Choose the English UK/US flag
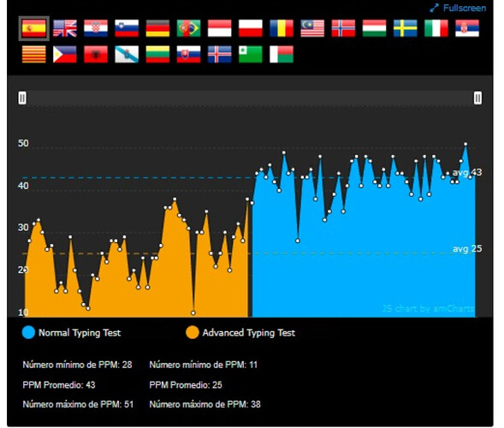 tap(65, 28)
